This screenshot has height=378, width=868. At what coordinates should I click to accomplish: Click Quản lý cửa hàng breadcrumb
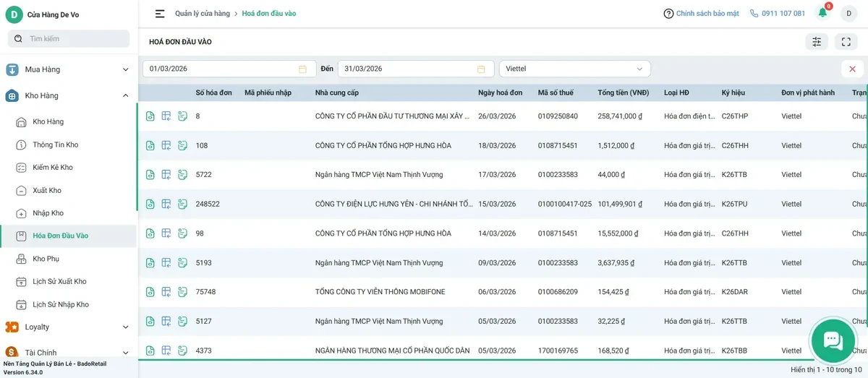pos(203,14)
